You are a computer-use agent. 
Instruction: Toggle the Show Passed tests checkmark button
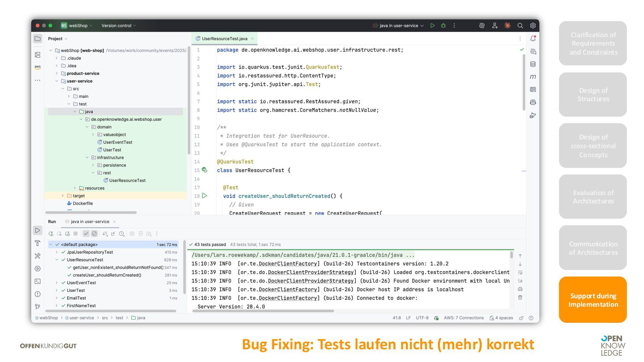[86, 234]
